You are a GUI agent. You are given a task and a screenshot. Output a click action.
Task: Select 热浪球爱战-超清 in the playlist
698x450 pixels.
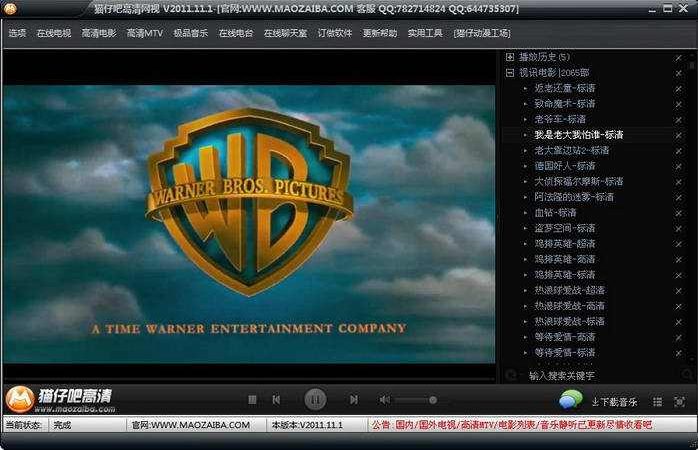pyautogui.click(x=569, y=290)
